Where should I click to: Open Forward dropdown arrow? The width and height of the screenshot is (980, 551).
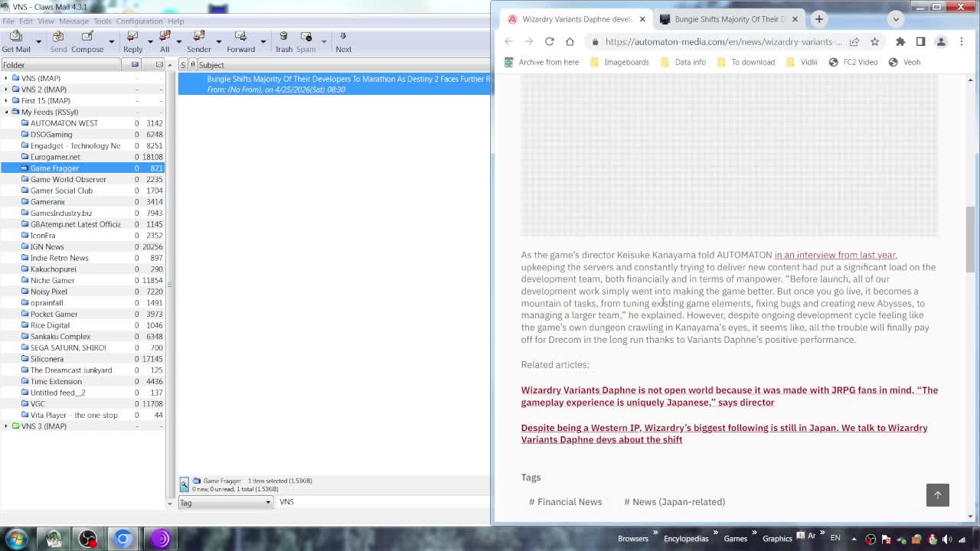(263, 41)
